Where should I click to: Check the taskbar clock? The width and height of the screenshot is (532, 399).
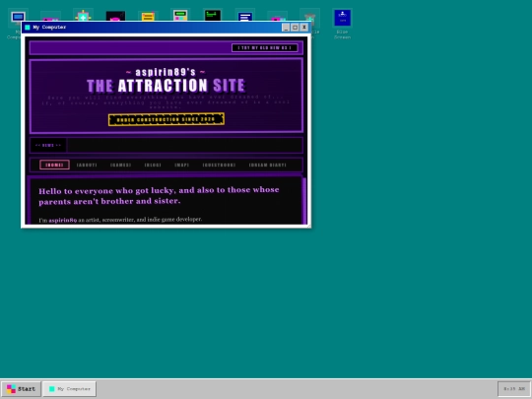tap(513, 389)
